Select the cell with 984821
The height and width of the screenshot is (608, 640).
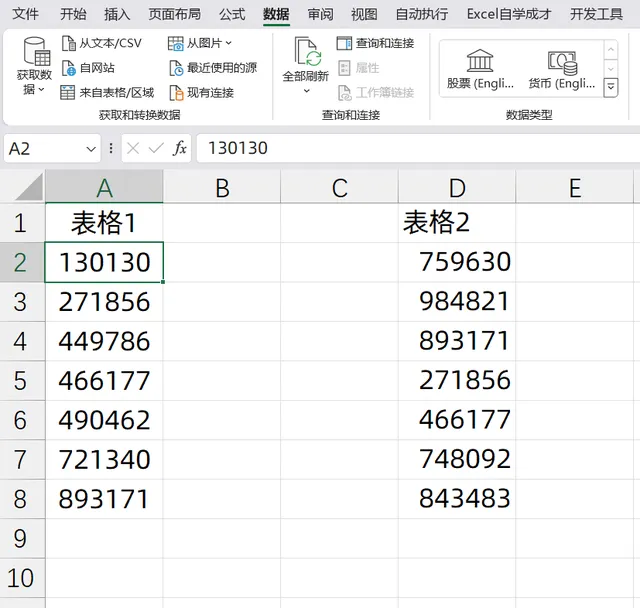[457, 302]
